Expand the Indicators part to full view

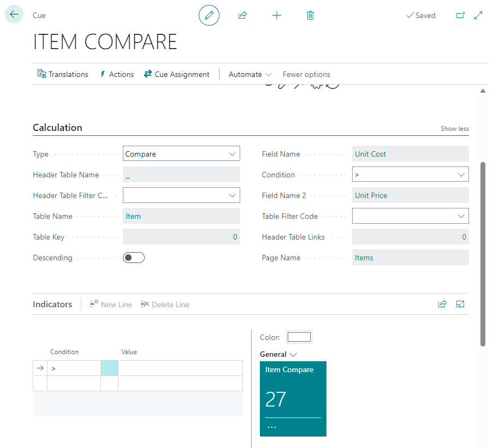(x=460, y=304)
